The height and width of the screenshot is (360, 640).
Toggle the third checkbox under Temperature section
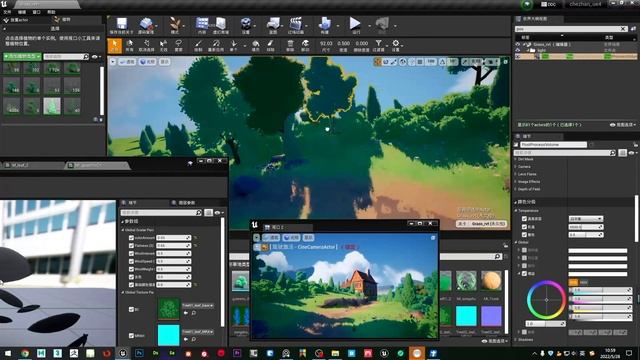524,234
